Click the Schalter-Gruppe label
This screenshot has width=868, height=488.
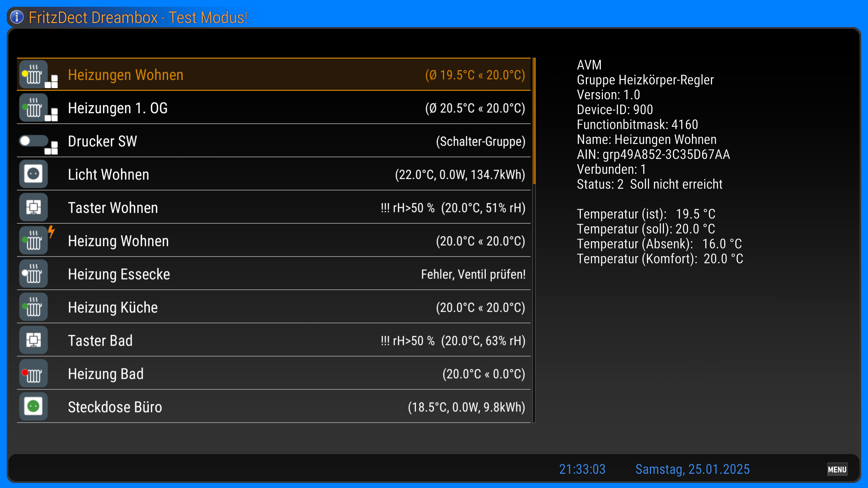[x=480, y=141]
